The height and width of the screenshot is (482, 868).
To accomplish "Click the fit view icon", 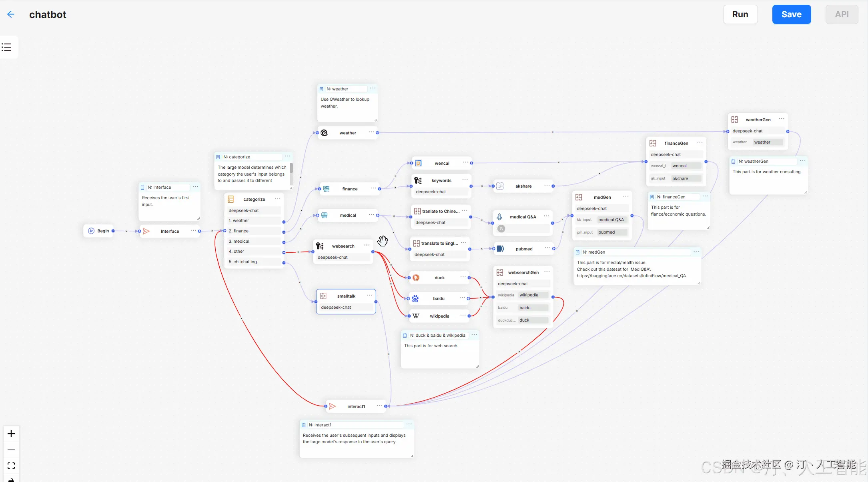I will (11, 466).
